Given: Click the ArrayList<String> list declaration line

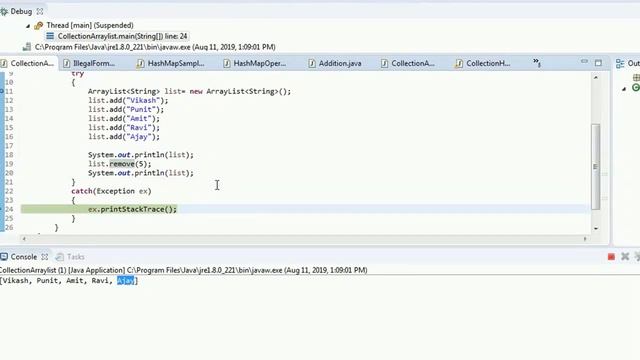Looking at the screenshot, I should tap(189, 91).
